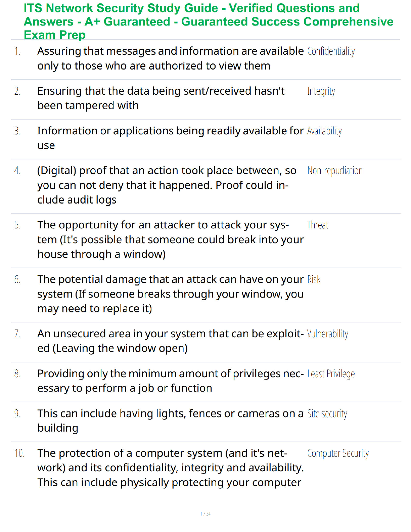Click the definition about minimum privileges
Image resolution: width=411 pixels, height=532 pixels.
171,381
